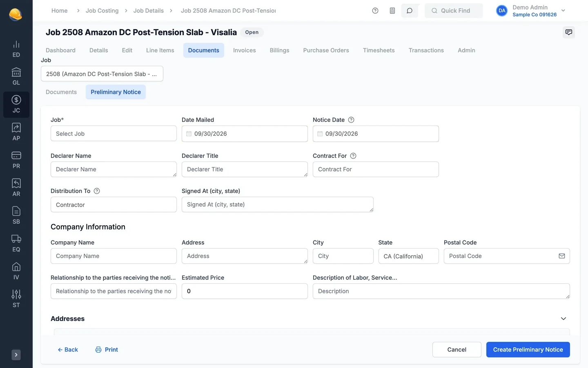Show Notice Date help tooltip icon
The width and height of the screenshot is (588, 368).
point(351,120)
